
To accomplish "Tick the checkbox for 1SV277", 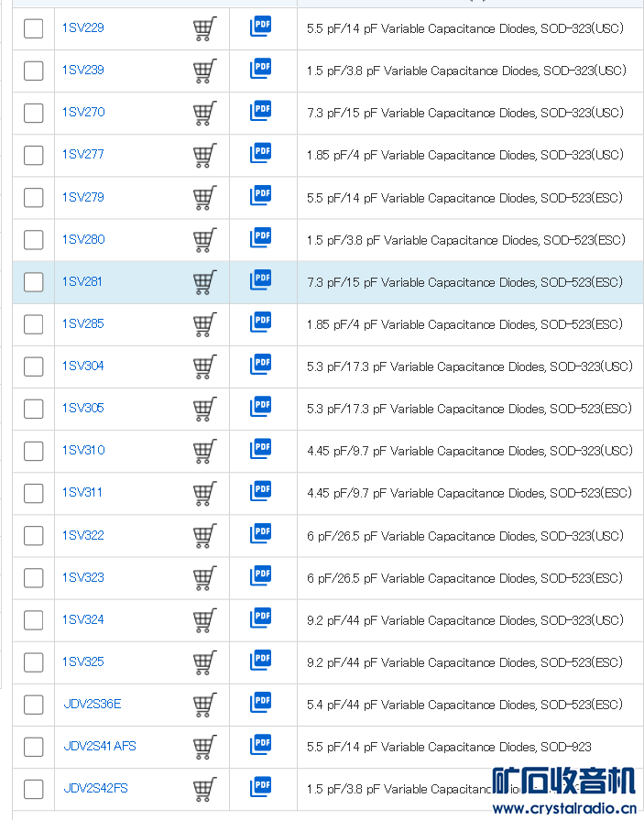I will 34,155.
